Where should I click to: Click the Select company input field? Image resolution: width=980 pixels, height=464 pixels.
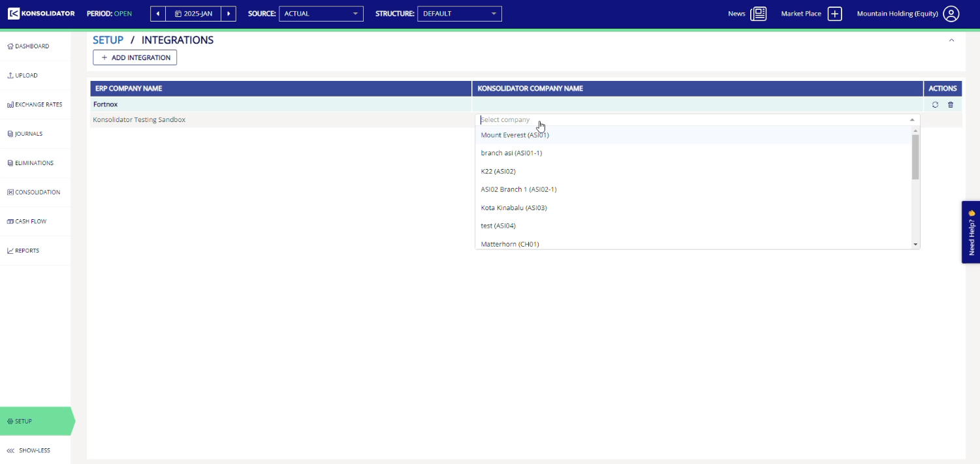[x=697, y=120]
